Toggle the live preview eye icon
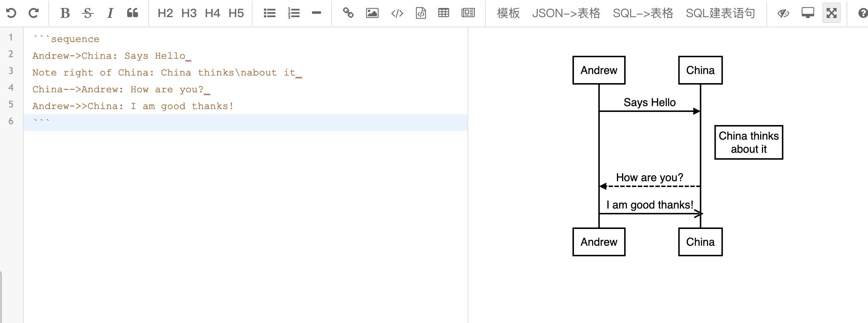The width and height of the screenshot is (868, 323). (x=783, y=13)
